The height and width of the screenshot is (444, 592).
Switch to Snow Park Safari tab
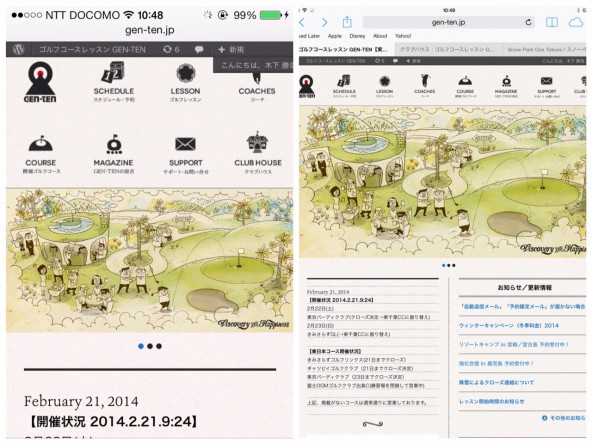pos(544,49)
